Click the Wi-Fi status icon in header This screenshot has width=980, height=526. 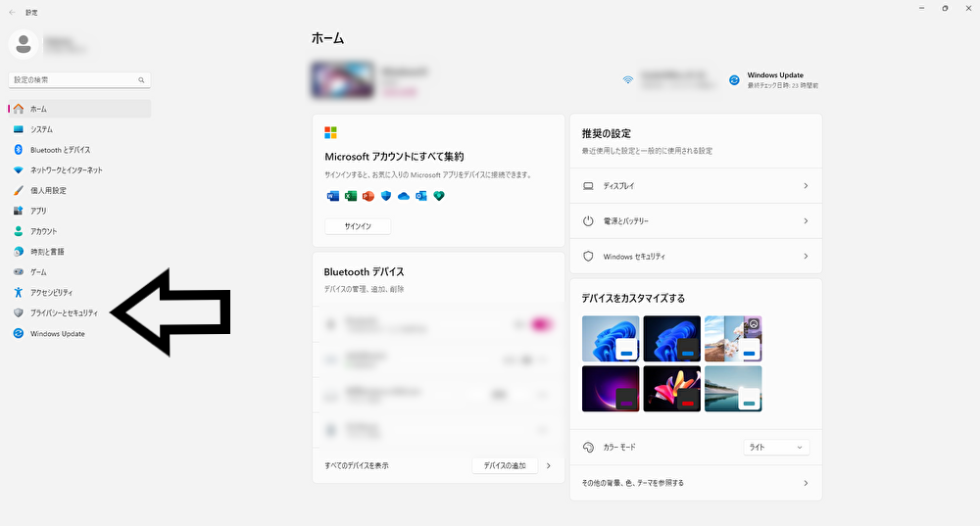coord(627,80)
